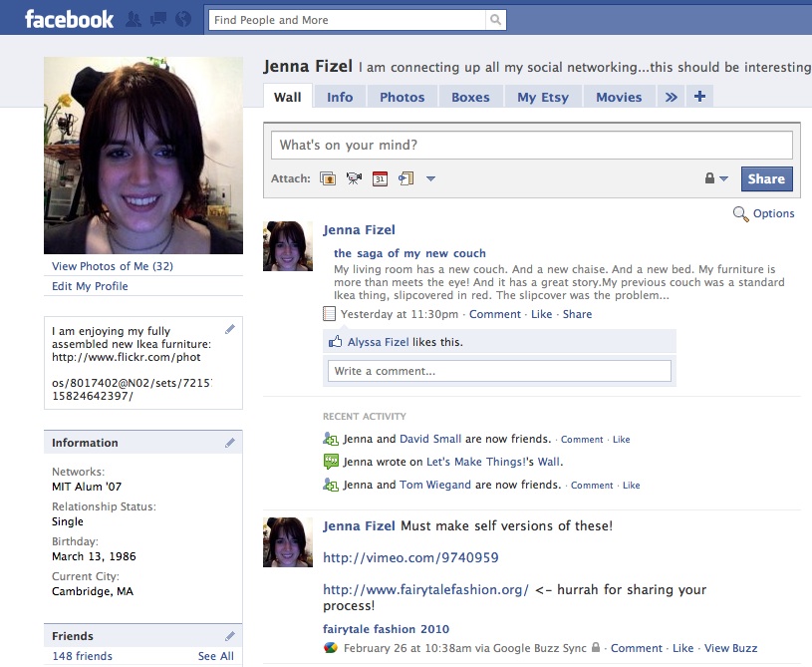Click the Share button
This screenshot has height=667, width=812.
766,178
